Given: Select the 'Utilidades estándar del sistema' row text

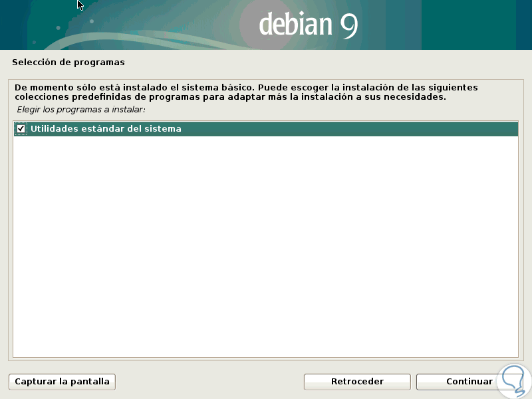Looking at the screenshot, I should 106,129.
